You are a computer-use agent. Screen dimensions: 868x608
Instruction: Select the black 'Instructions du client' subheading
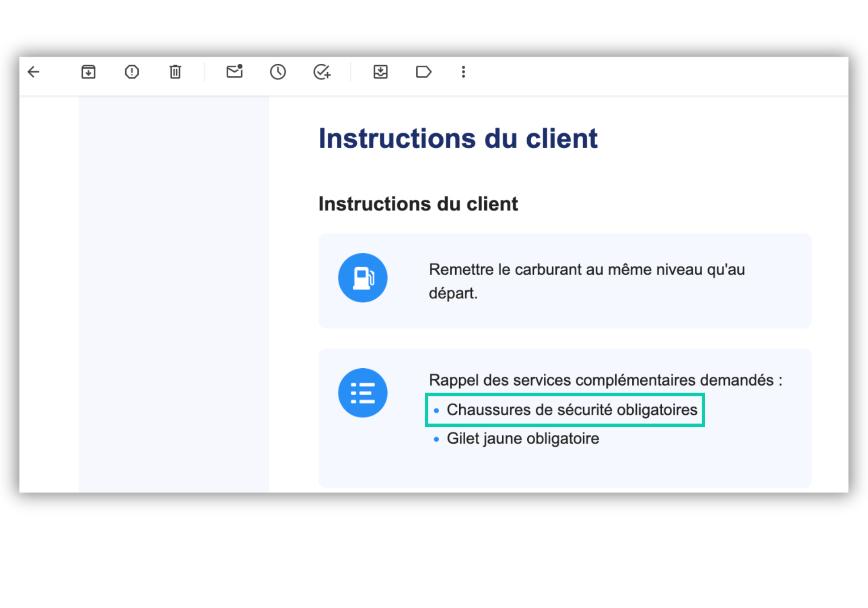418,204
